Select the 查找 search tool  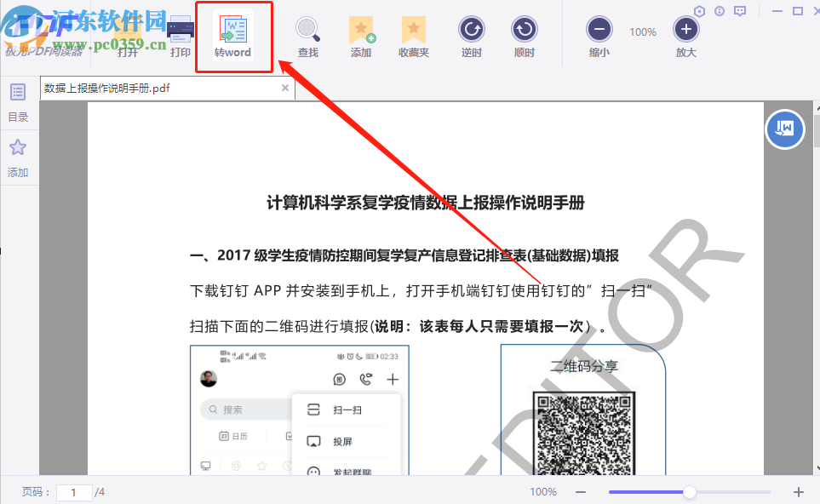(307, 31)
